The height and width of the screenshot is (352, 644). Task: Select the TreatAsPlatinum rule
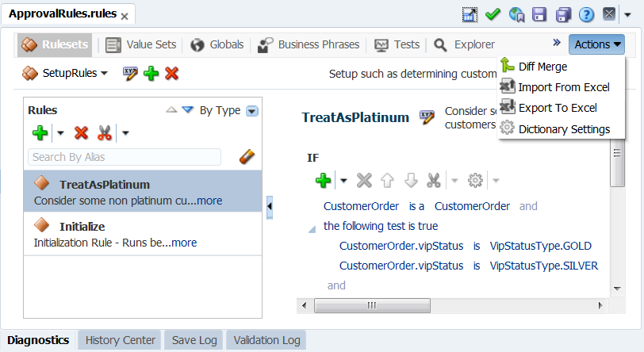pos(143,191)
